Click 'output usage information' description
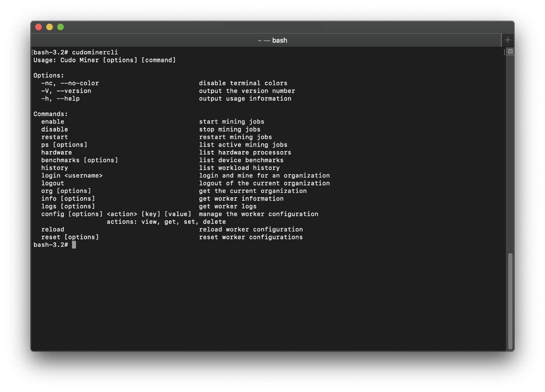 (x=245, y=98)
